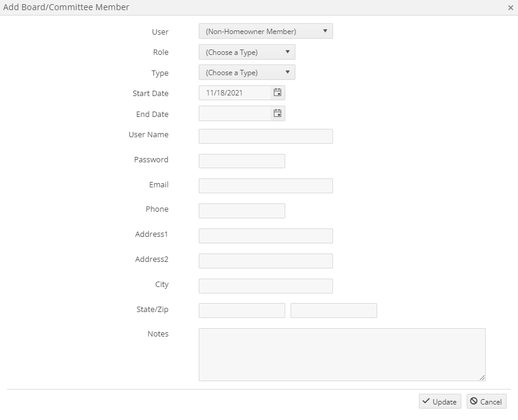Click the Update button
Image resolution: width=518 pixels, height=420 pixels.
tap(440, 402)
